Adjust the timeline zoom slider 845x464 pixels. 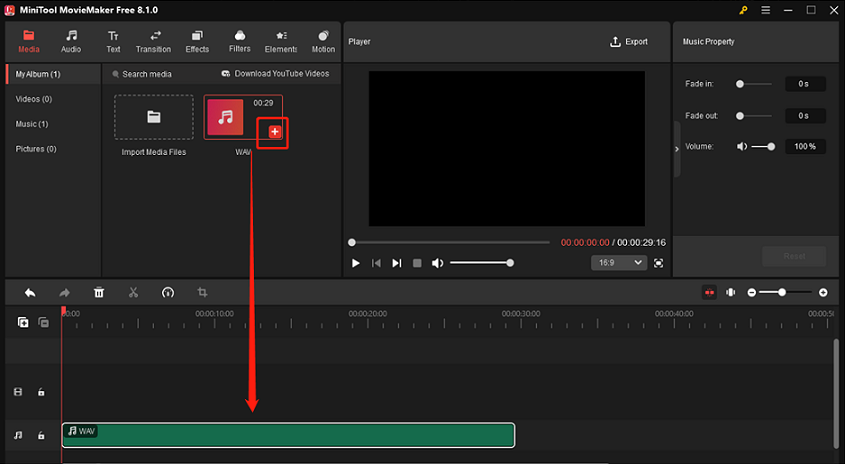click(787, 293)
